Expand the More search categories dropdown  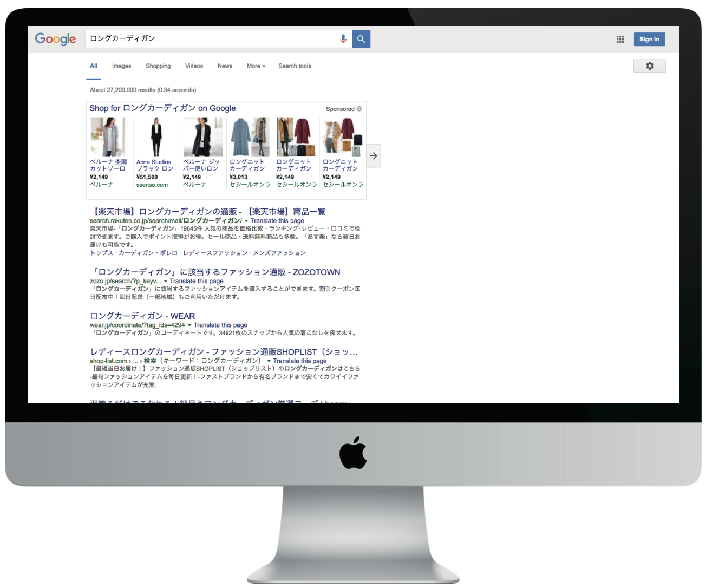(x=256, y=66)
